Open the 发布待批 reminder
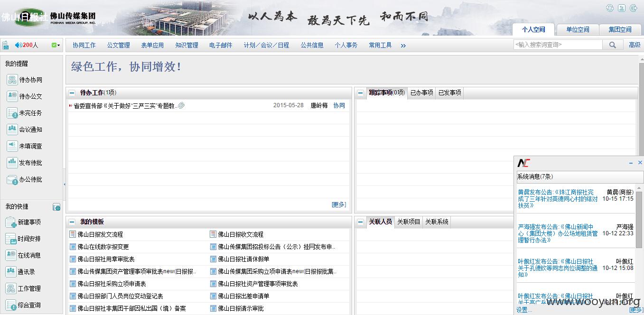This screenshot has width=644, height=315. (x=25, y=163)
